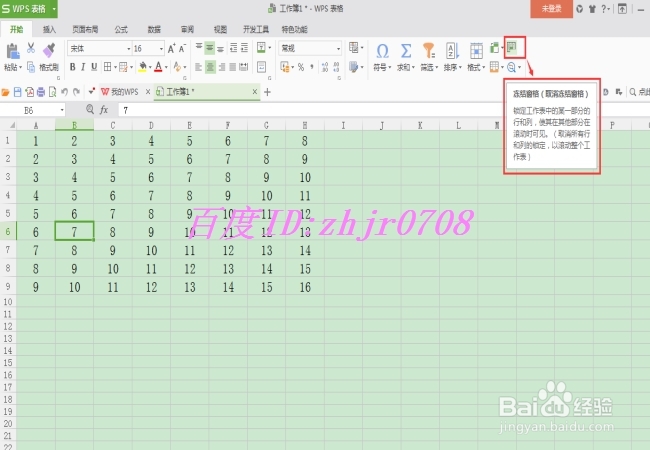Click the Wrap Text icon
650x450 pixels.
click(x=262, y=67)
